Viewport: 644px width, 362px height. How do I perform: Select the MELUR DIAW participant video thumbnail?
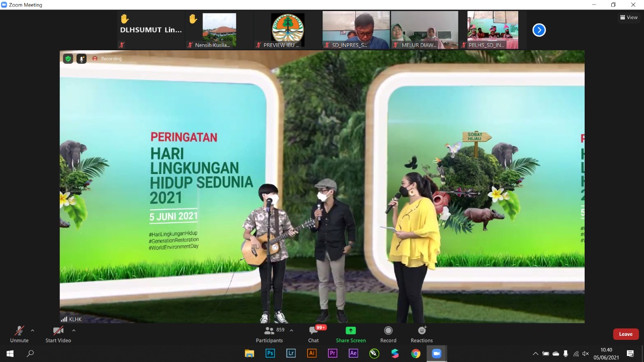tap(424, 30)
